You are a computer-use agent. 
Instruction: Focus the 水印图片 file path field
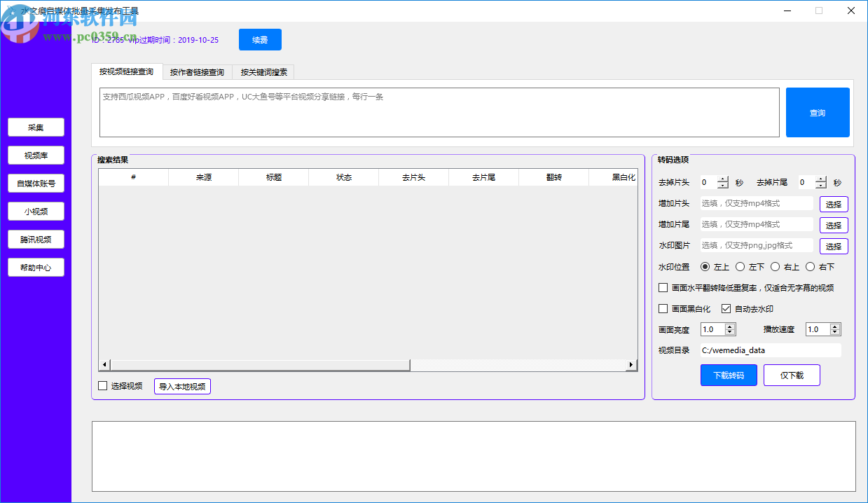coord(757,245)
